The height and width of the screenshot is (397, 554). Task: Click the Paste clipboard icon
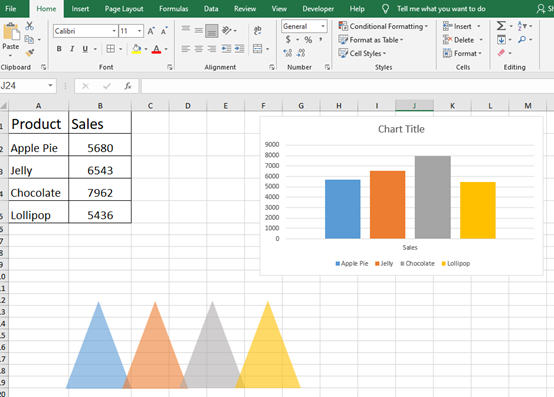point(11,31)
